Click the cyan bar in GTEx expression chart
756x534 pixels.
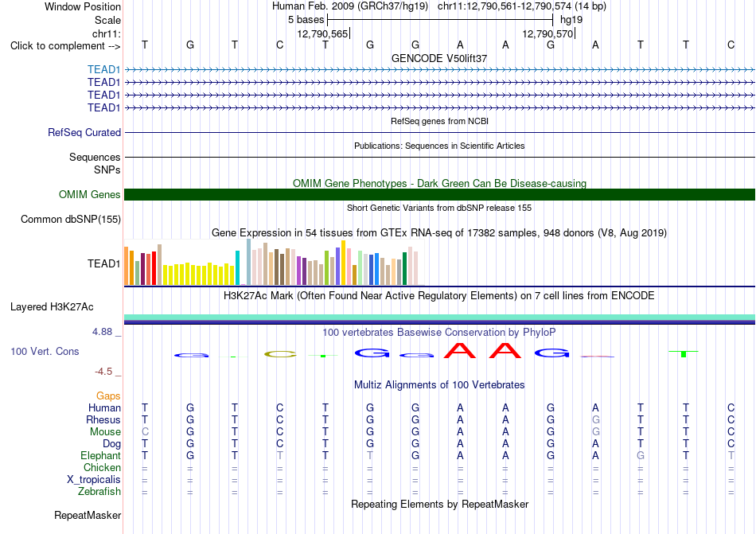237,268
